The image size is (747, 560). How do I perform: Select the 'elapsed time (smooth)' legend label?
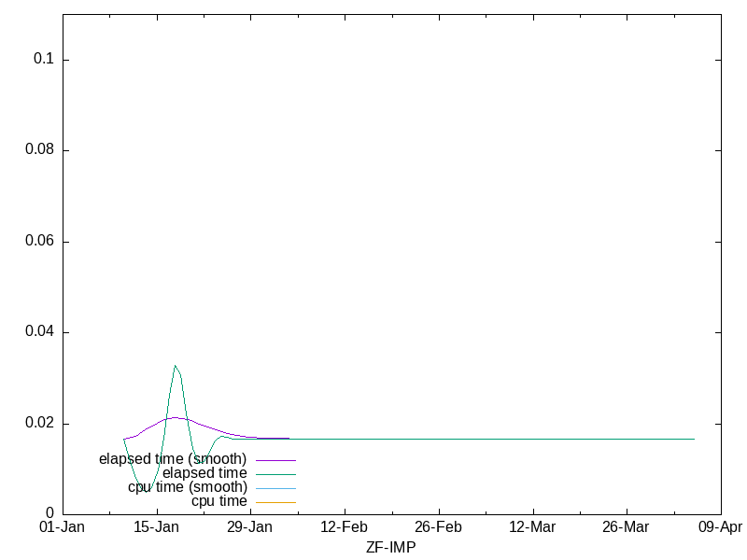tap(173, 459)
